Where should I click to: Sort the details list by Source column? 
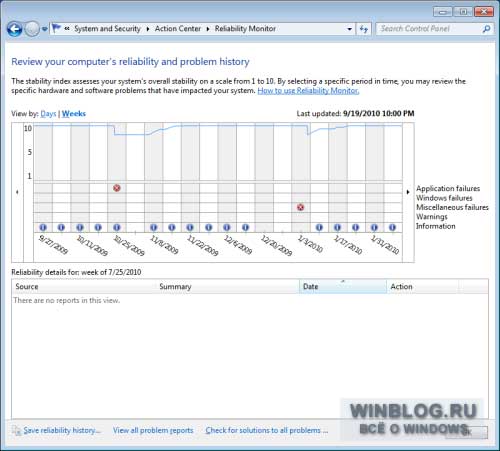click(84, 287)
